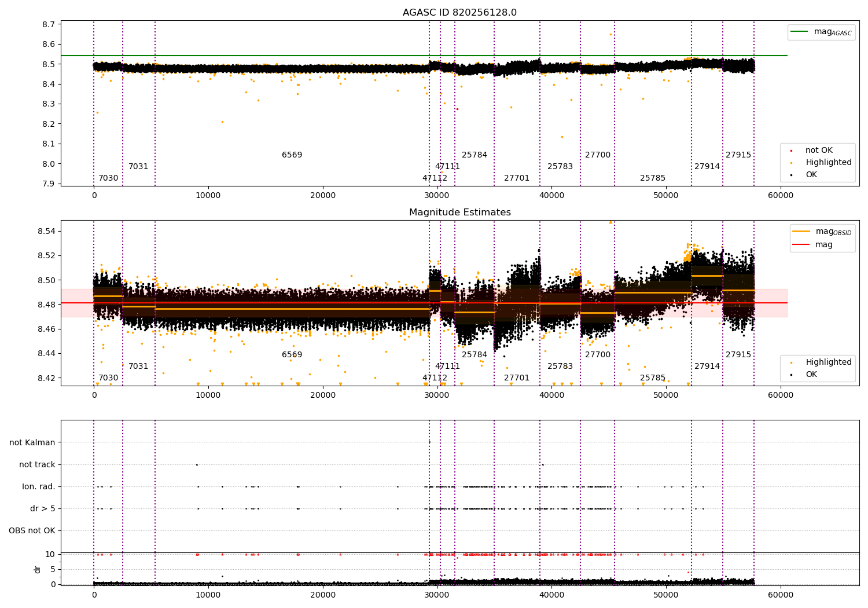Click the 60000 x-tick in bottom panel

[x=780, y=595]
